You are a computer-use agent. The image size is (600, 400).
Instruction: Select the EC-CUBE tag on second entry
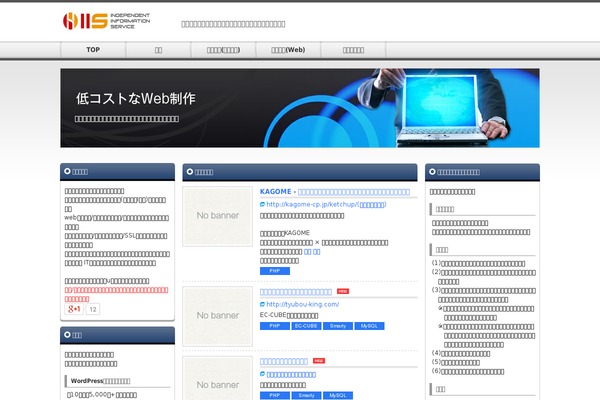click(306, 325)
